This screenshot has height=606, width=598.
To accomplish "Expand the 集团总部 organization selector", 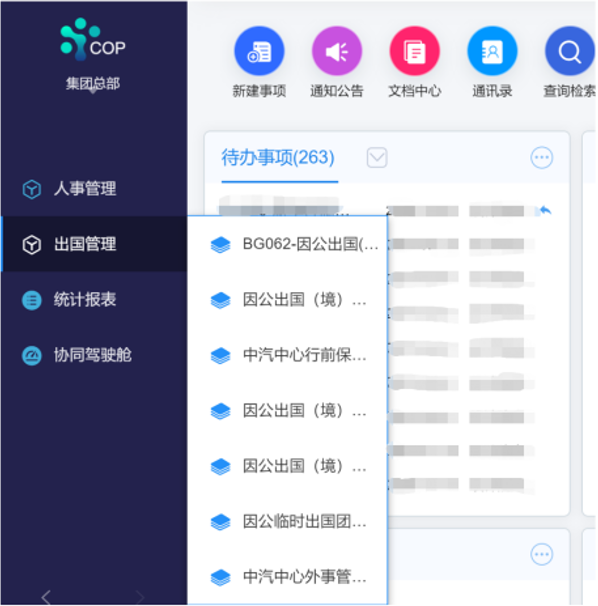I will tap(93, 84).
